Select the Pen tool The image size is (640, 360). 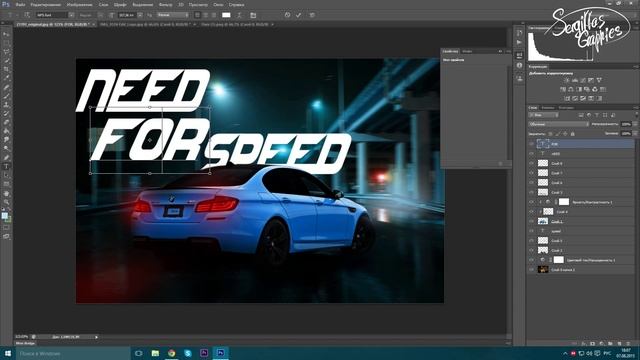coord(6,158)
